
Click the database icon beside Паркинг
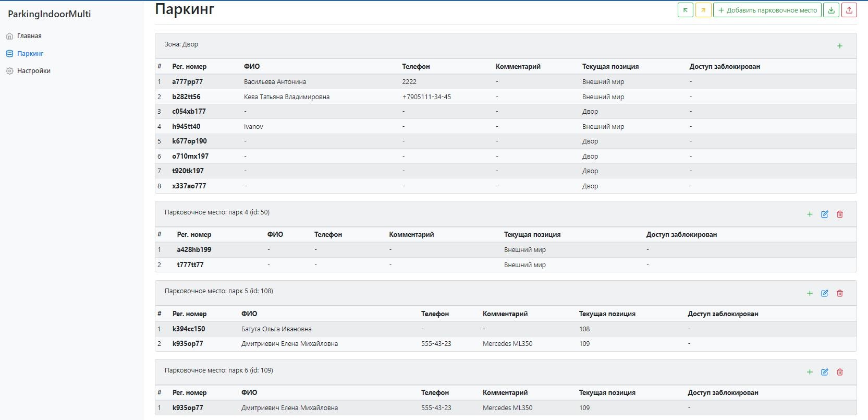[x=9, y=54]
